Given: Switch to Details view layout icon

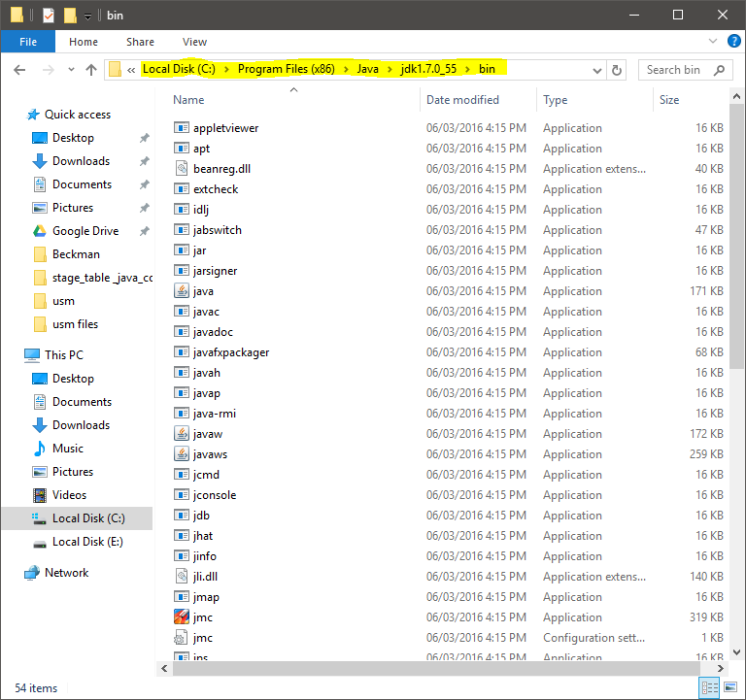Looking at the screenshot, I should pyautogui.click(x=709, y=687).
